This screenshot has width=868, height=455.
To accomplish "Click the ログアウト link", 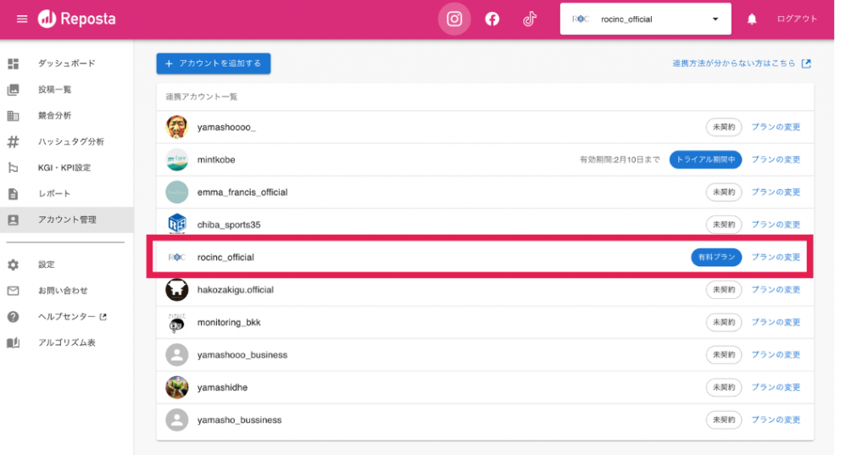I will pyautogui.click(x=797, y=19).
